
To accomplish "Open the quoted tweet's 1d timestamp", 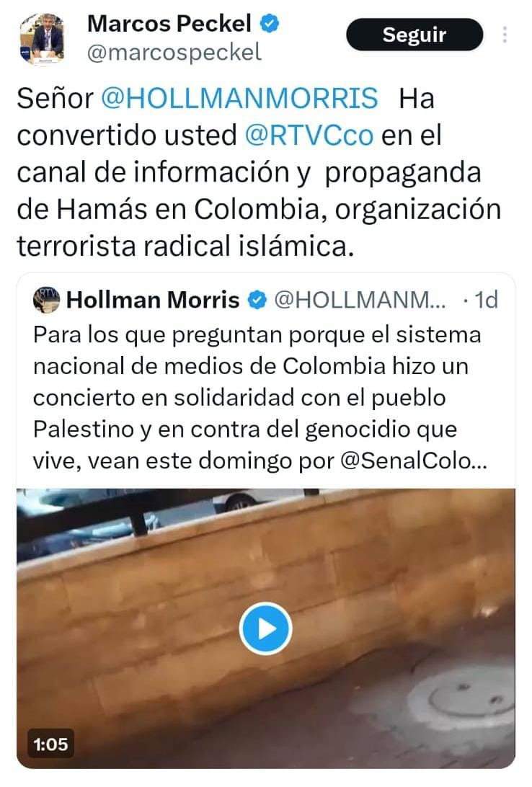I will tap(486, 300).
